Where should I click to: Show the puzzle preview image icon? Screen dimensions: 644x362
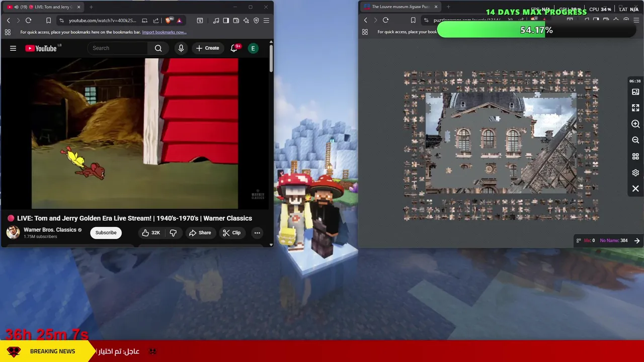(x=635, y=92)
